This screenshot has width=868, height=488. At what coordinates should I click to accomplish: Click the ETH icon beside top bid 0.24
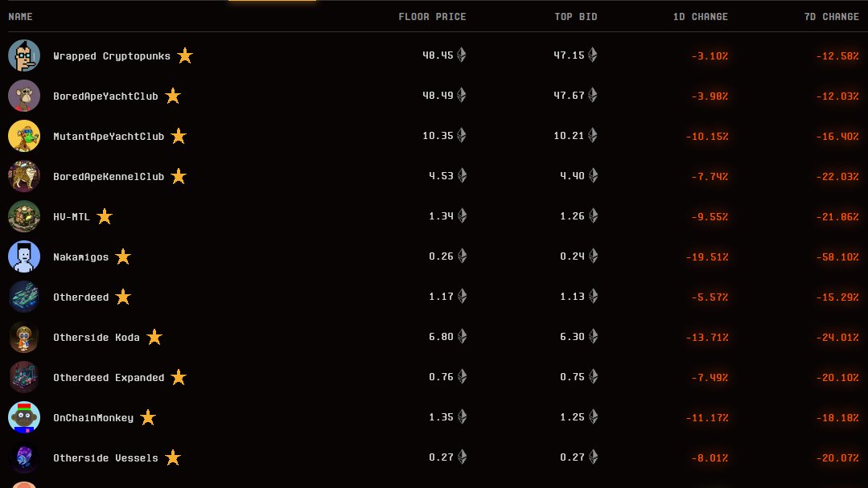point(594,256)
